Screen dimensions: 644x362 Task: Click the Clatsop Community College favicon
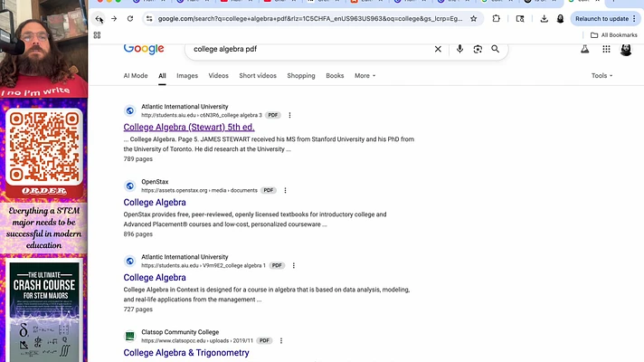click(x=129, y=336)
